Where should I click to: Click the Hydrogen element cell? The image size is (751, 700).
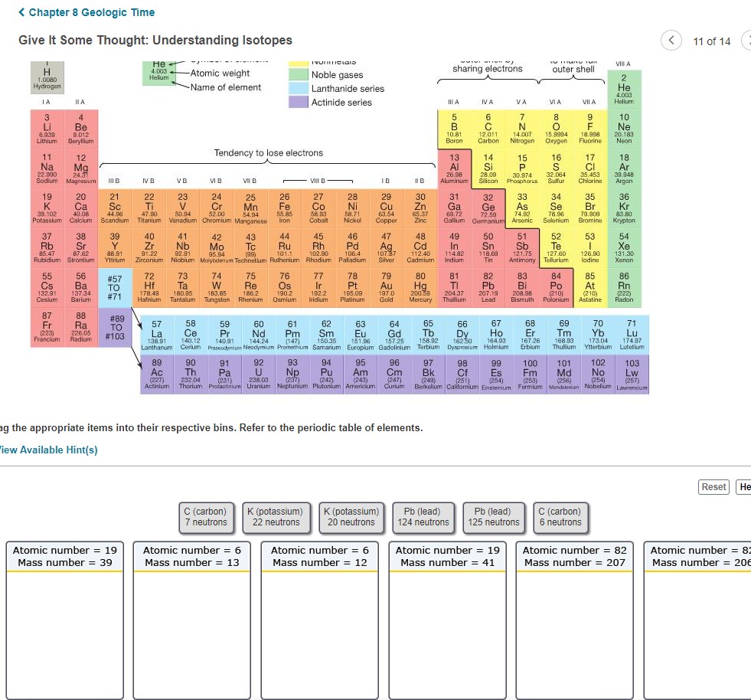click(47, 77)
